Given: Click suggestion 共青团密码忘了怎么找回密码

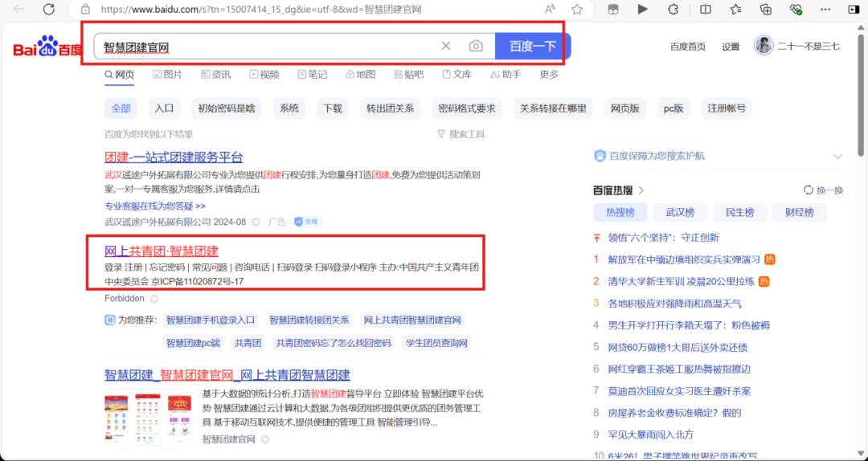Looking at the screenshot, I should [x=334, y=343].
